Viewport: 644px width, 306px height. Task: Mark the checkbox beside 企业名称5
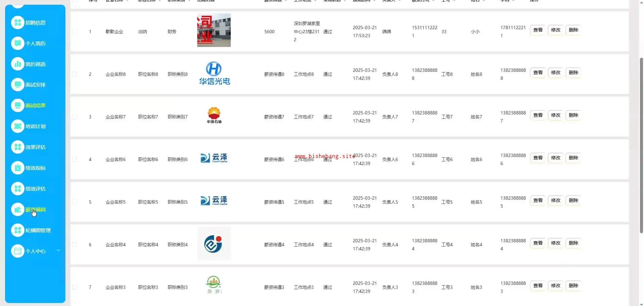[x=74, y=202]
